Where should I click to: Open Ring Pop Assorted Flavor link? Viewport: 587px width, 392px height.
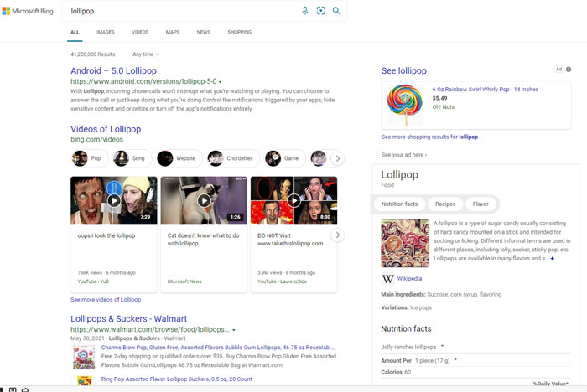pyautogui.click(x=176, y=379)
